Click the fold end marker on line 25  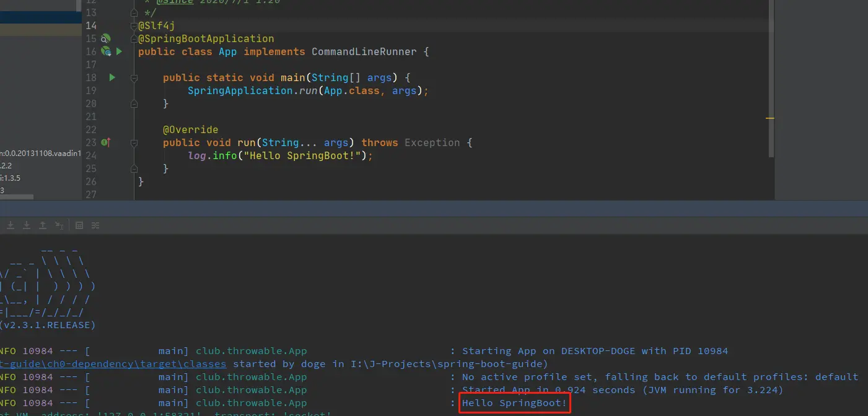134,168
